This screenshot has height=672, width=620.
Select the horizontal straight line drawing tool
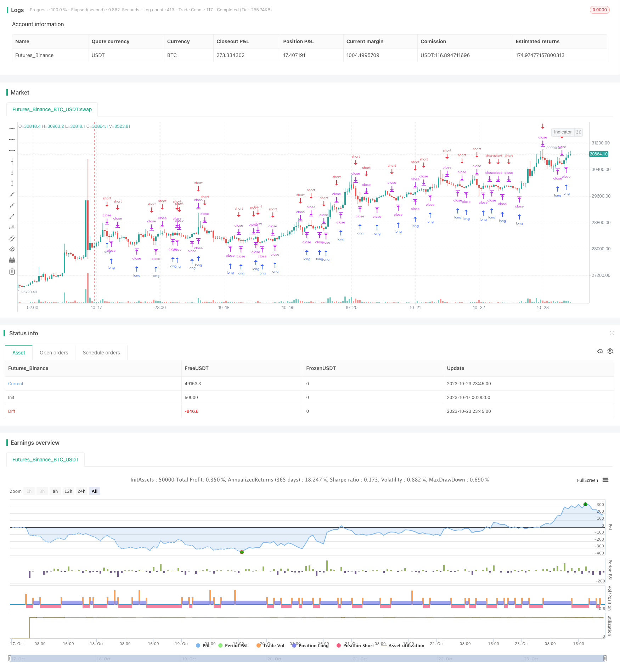coord(12,129)
